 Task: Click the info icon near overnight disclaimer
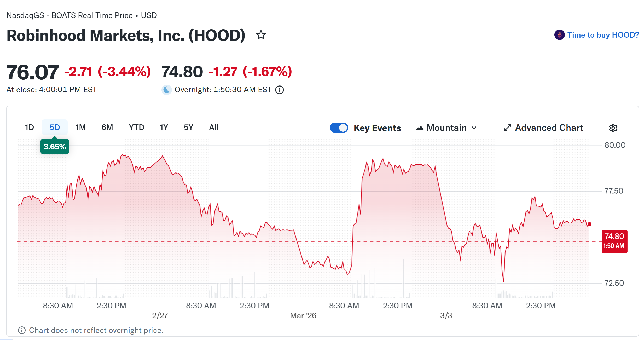pyautogui.click(x=22, y=330)
